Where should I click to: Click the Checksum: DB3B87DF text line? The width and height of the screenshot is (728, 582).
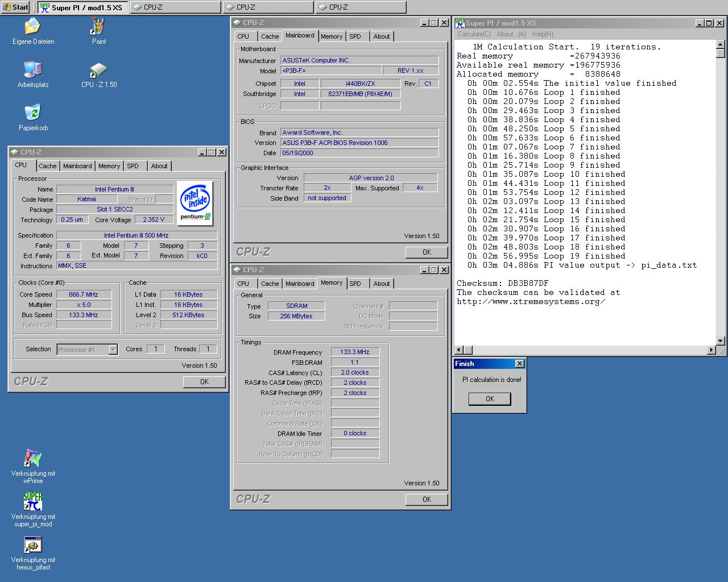tap(502, 283)
